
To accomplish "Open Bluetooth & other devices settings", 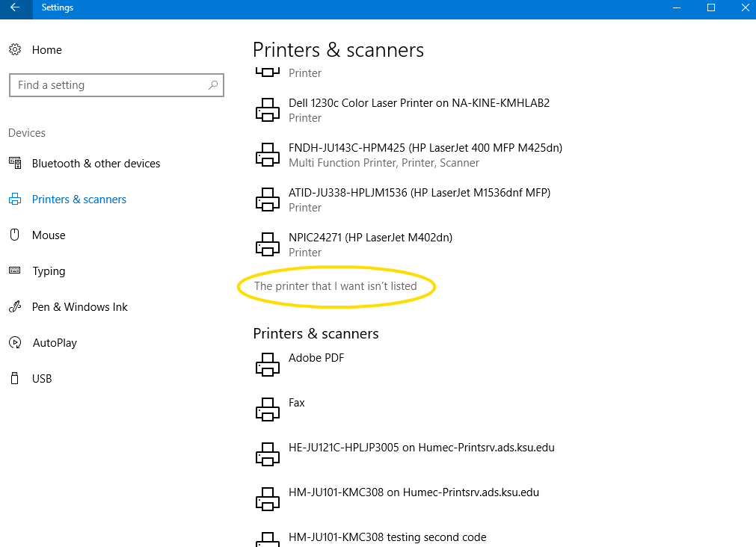I will coord(96,164).
